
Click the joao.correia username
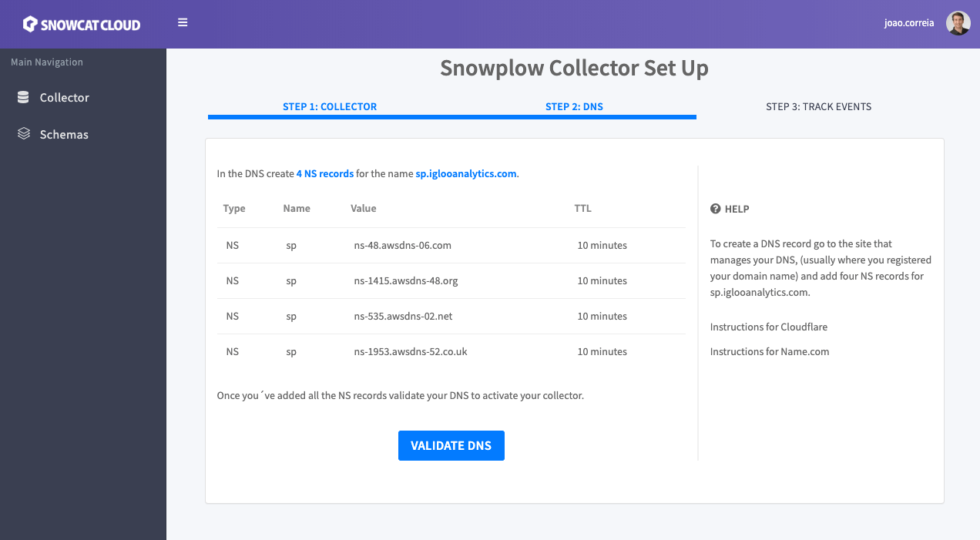click(909, 23)
